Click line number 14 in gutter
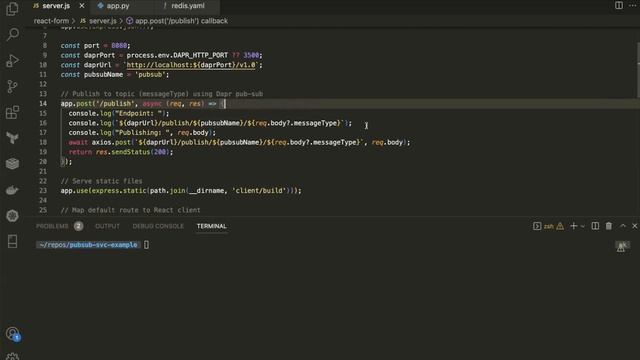This screenshot has width=640, height=360. pyautogui.click(x=43, y=104)
